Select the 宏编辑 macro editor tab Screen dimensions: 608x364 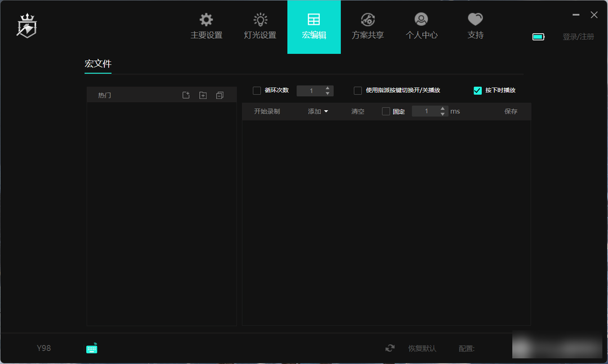tap(314, 27)
